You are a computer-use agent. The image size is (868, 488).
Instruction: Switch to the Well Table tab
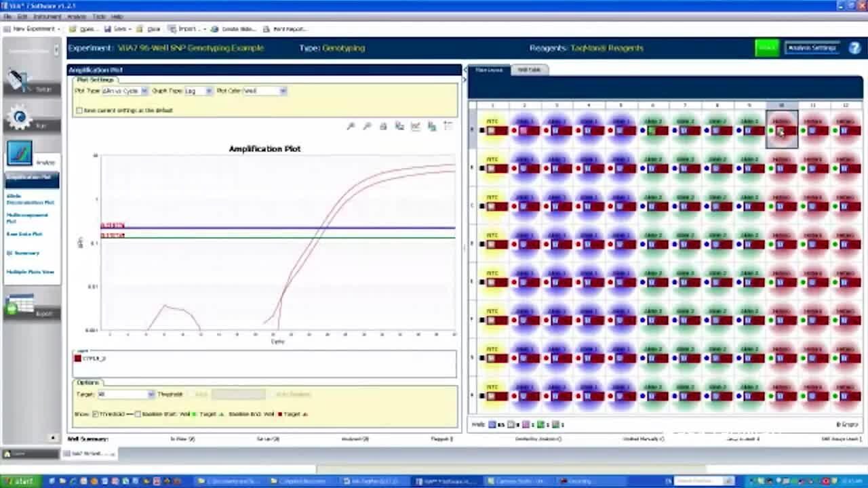coord(529,70)
